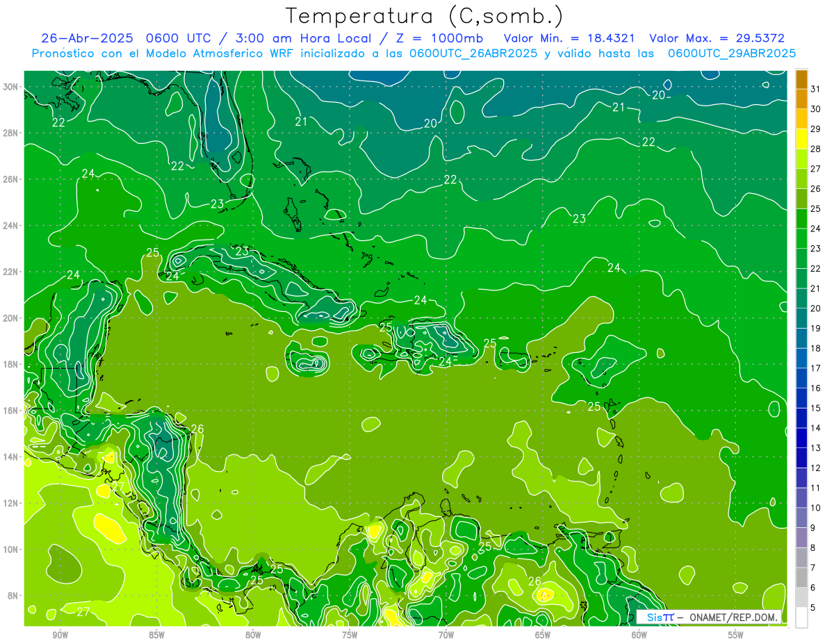Image resolution: width=834 pixels, height=644 pixels.
Task: Select the "0600UTC_26ABR2025" initialization timestamp
Action: pyautogui.click(x=473, y=53)
